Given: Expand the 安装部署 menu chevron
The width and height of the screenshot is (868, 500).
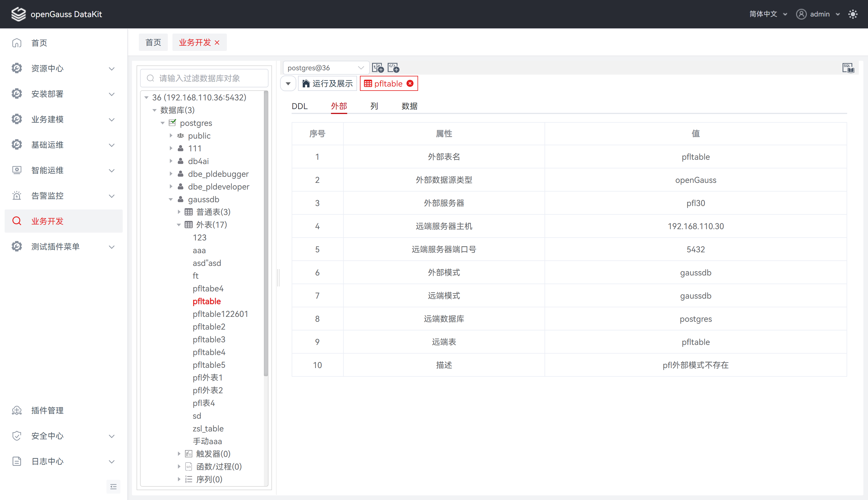Looking at the screenshot, I should coord(112,94).
